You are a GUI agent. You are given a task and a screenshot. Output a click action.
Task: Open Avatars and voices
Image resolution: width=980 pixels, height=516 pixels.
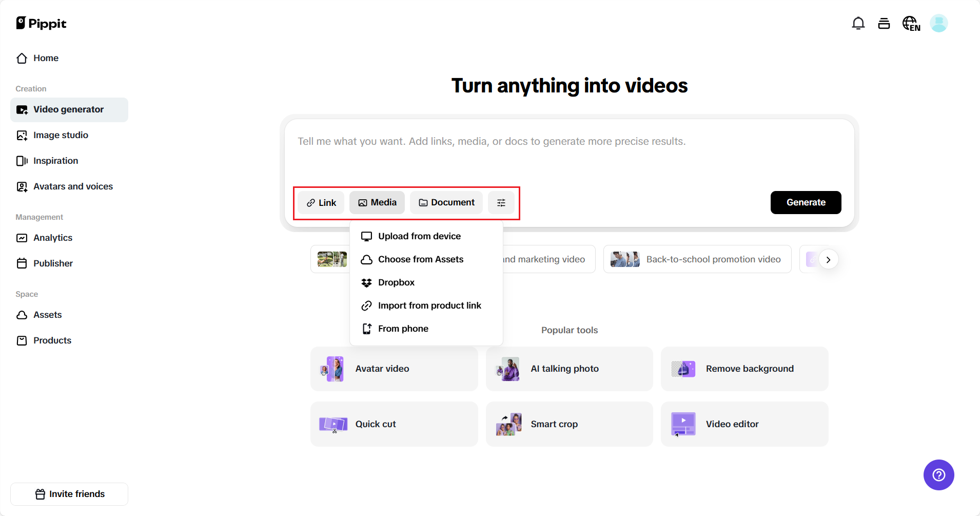(73, 186)
